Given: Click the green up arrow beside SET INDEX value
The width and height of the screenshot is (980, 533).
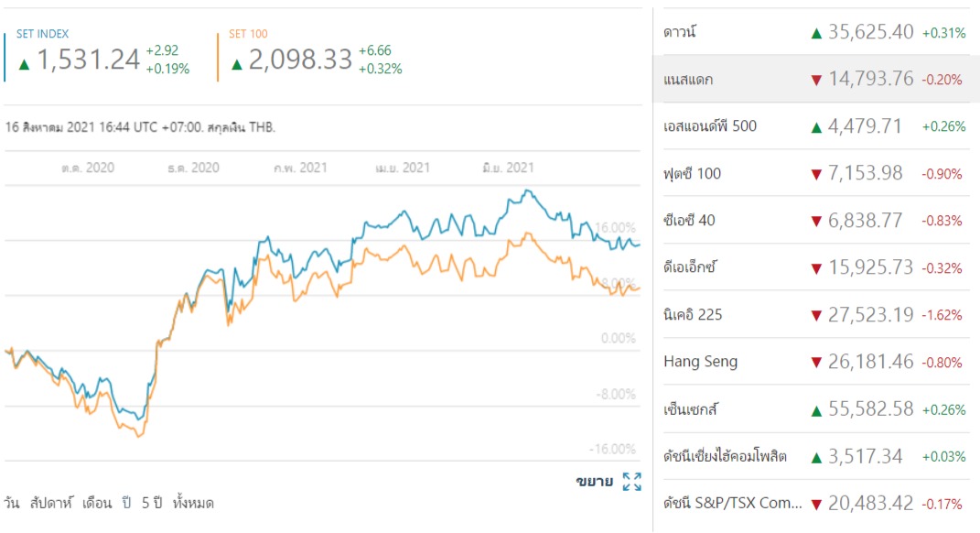Looking at the screenshot, I should [25, 64].
